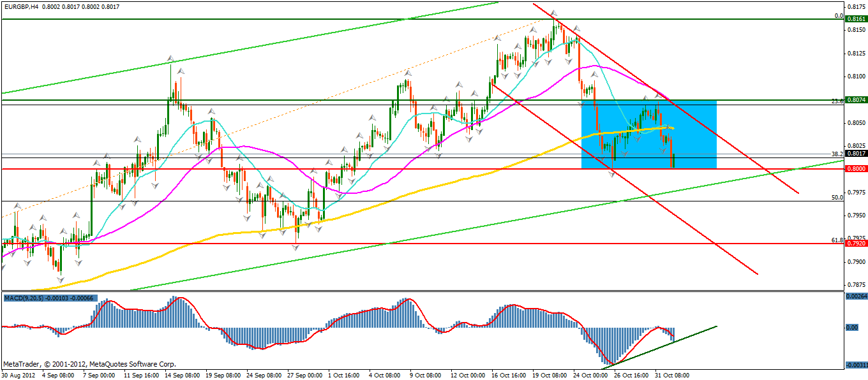Click the 0.00264 MACD scale value

point(855,296)
